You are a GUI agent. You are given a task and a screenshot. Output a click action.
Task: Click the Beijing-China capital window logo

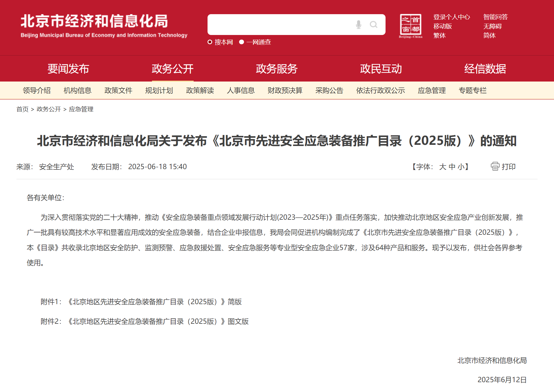[410, 26]
